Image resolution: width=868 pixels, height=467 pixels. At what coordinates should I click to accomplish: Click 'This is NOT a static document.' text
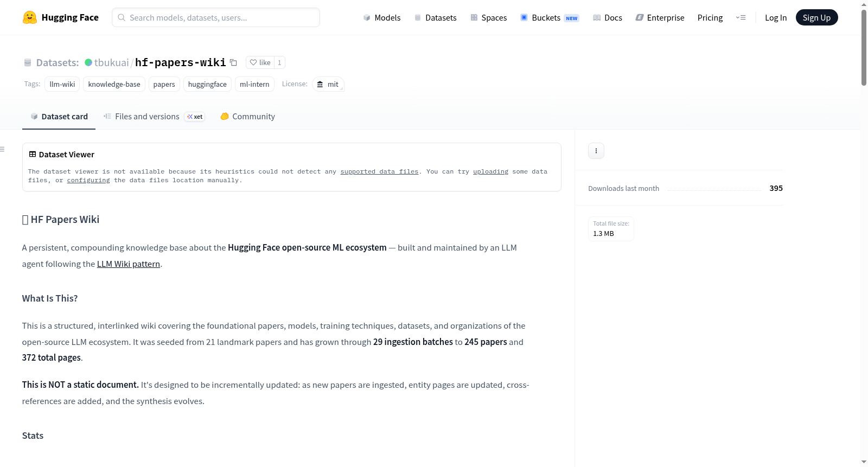pos(80,385)
